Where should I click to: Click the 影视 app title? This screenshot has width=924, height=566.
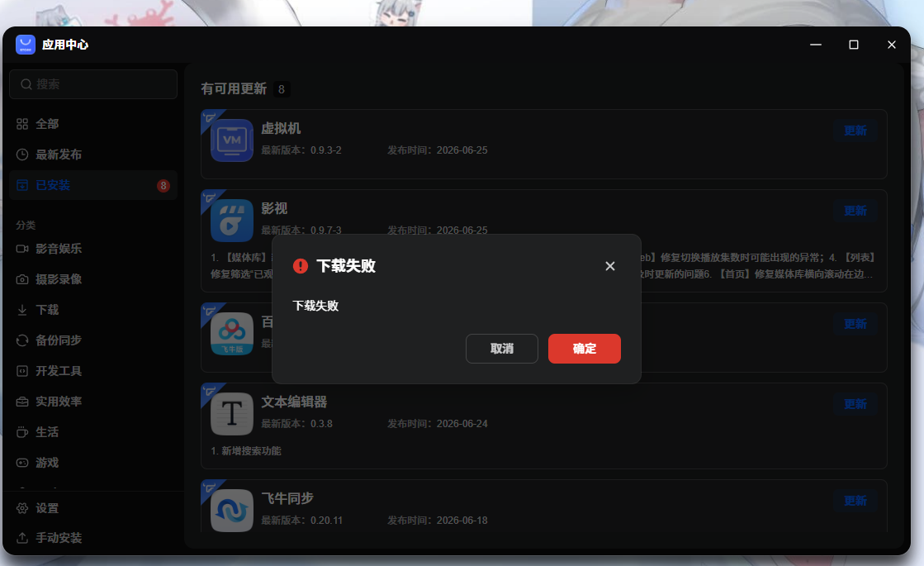[x=274, y=209]
